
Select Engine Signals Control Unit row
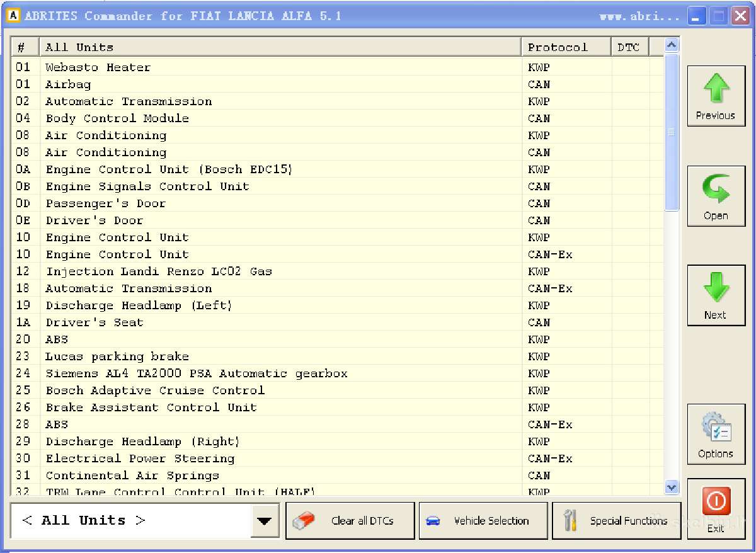[x=338, y=186]
